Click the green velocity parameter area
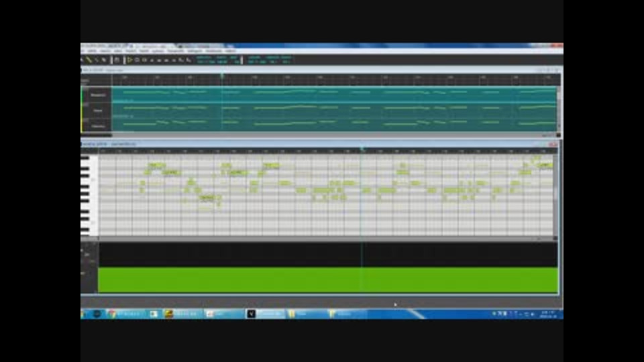The height and width of the screenshot is (362, 644). (328, 280)
